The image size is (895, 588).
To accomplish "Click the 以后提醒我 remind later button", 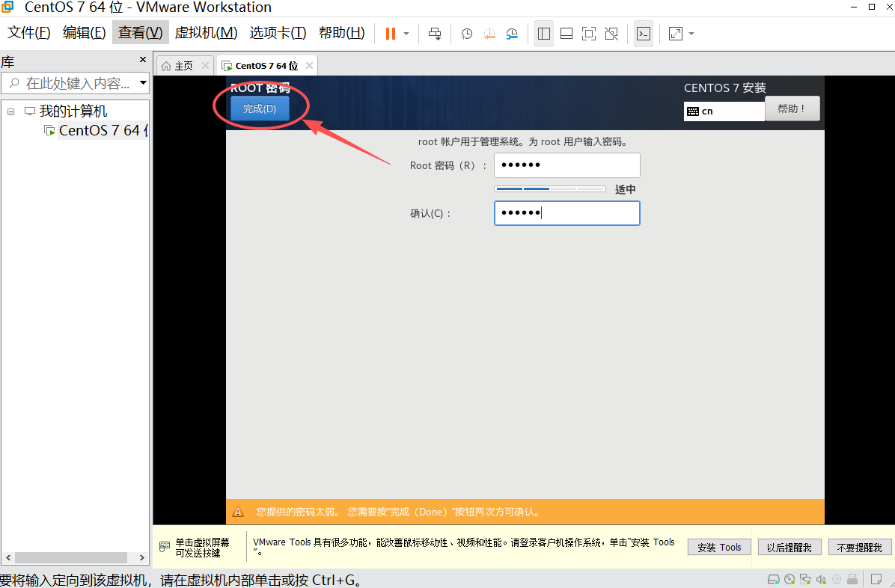I will (x=789, y=548).
